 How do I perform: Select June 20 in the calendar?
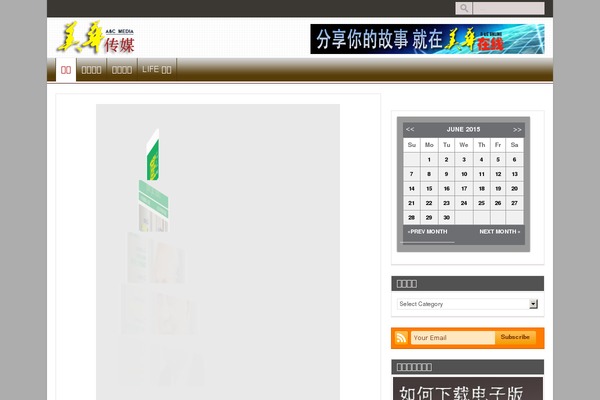point(514,189)
